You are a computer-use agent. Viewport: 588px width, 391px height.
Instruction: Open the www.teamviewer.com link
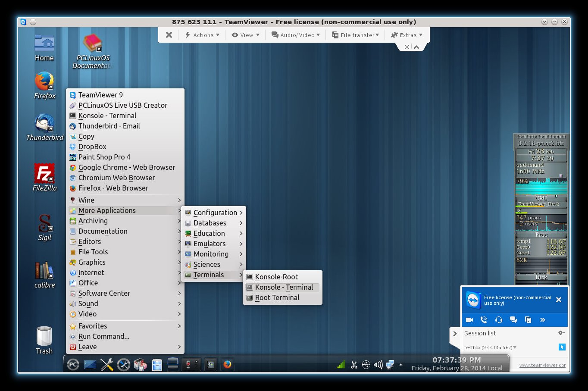coord(542,365)
